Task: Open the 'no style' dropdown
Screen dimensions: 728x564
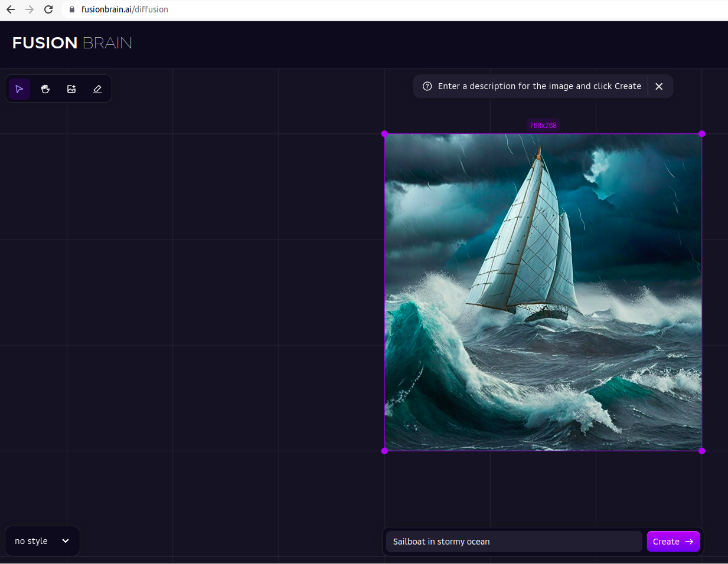Action: click(x=43, y=541)
